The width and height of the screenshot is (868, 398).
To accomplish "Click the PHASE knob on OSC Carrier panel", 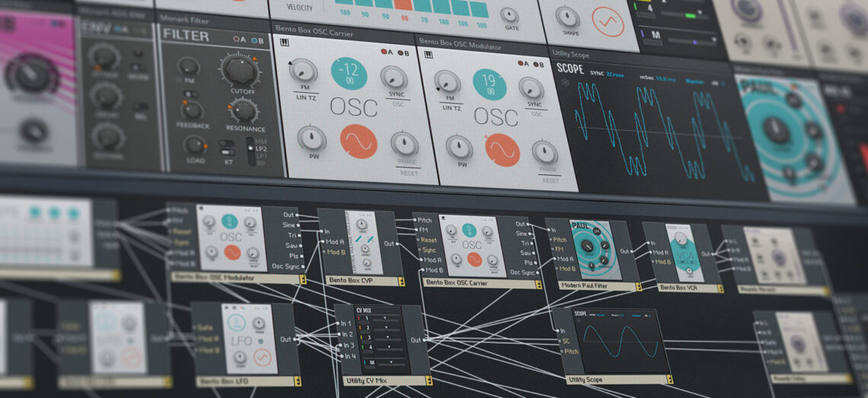I will click(x=404, y=144).
